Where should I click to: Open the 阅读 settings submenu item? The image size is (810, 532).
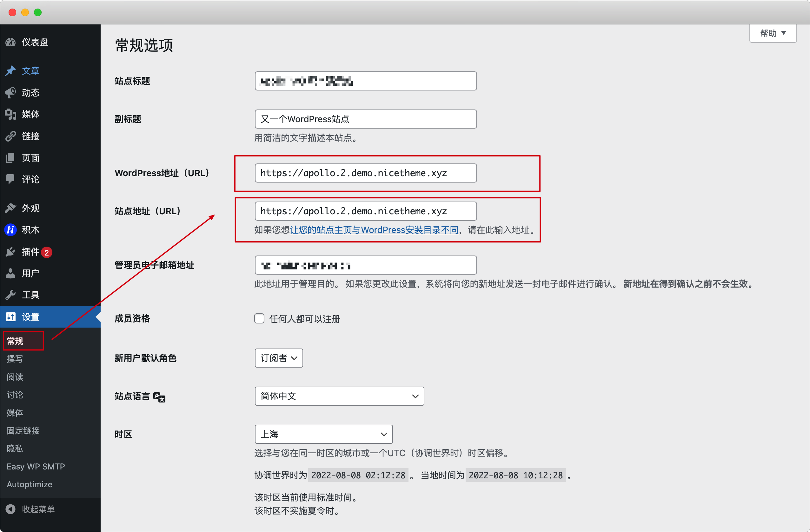15,377
